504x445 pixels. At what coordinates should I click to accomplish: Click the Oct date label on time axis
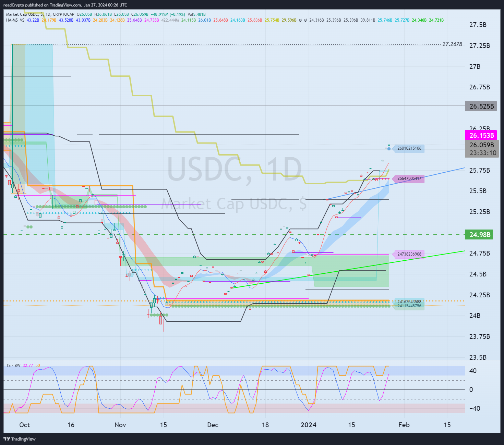[24, 425]
